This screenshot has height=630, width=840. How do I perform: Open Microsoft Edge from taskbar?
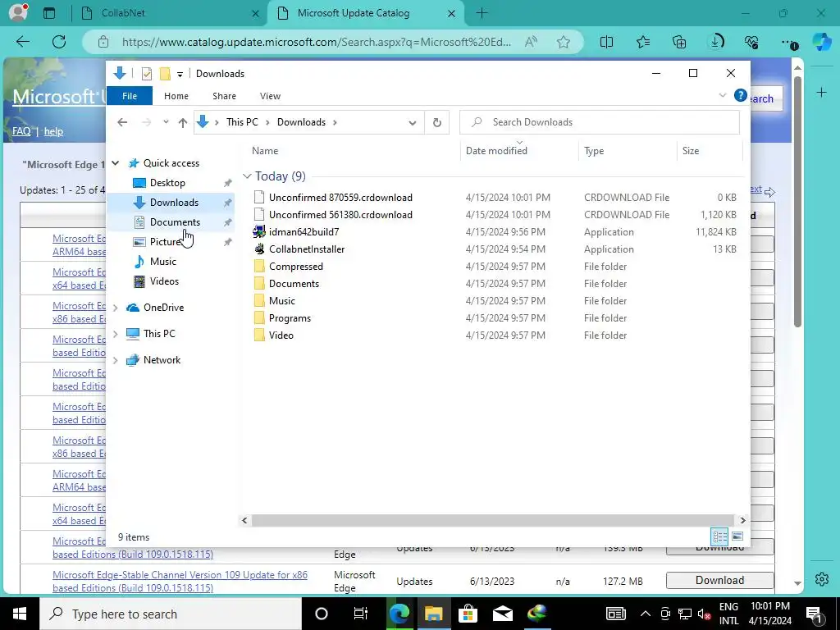point(399,614)
